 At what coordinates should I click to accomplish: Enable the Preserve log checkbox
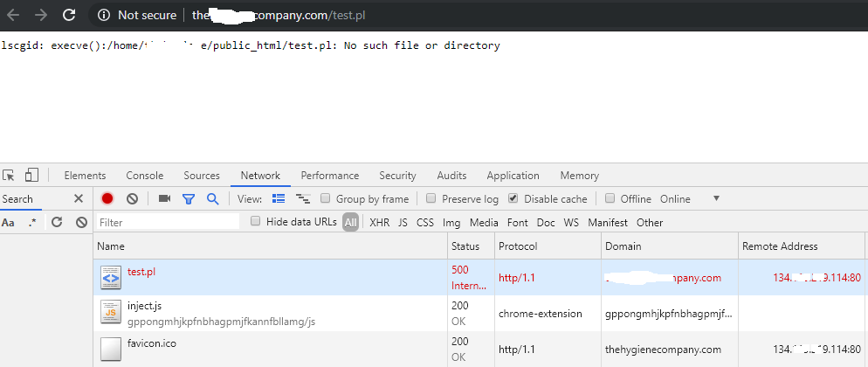click(431, 199)
